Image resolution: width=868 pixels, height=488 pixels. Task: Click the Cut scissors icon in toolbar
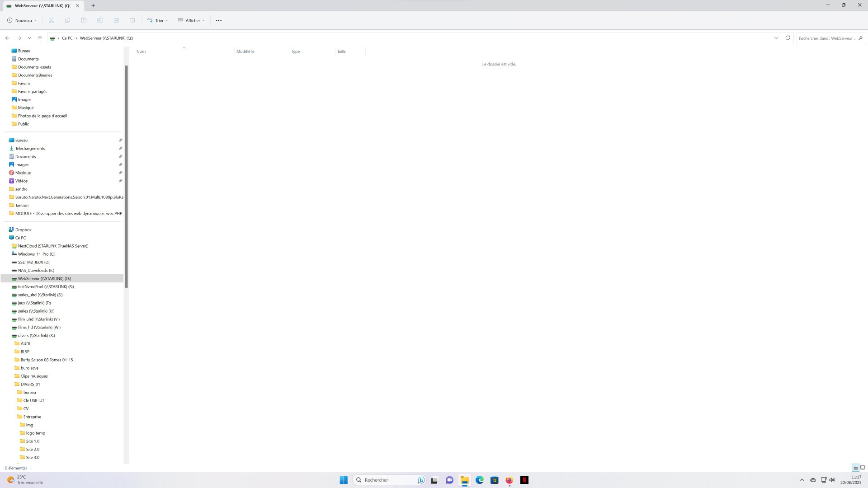tap(51, 20)
